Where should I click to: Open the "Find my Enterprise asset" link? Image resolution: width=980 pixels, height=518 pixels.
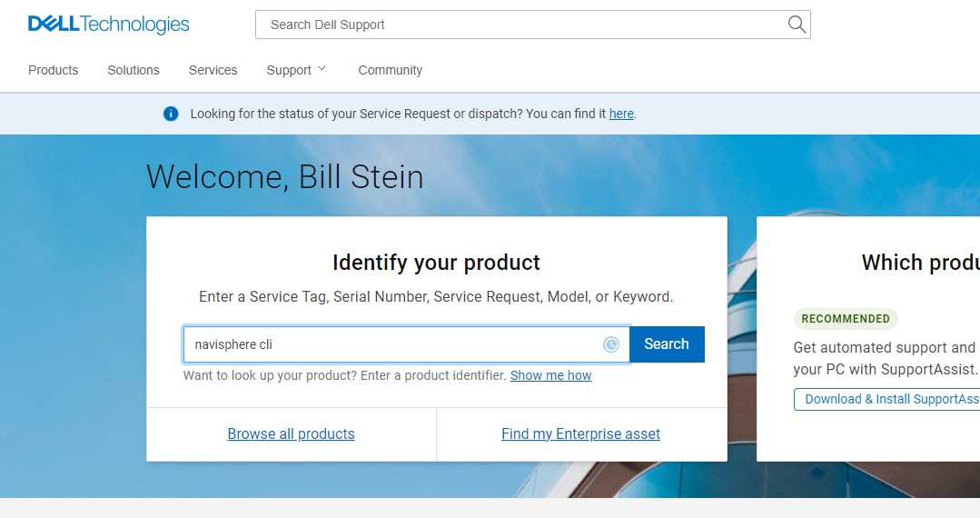pyautogui.click(x=580, y=434)
